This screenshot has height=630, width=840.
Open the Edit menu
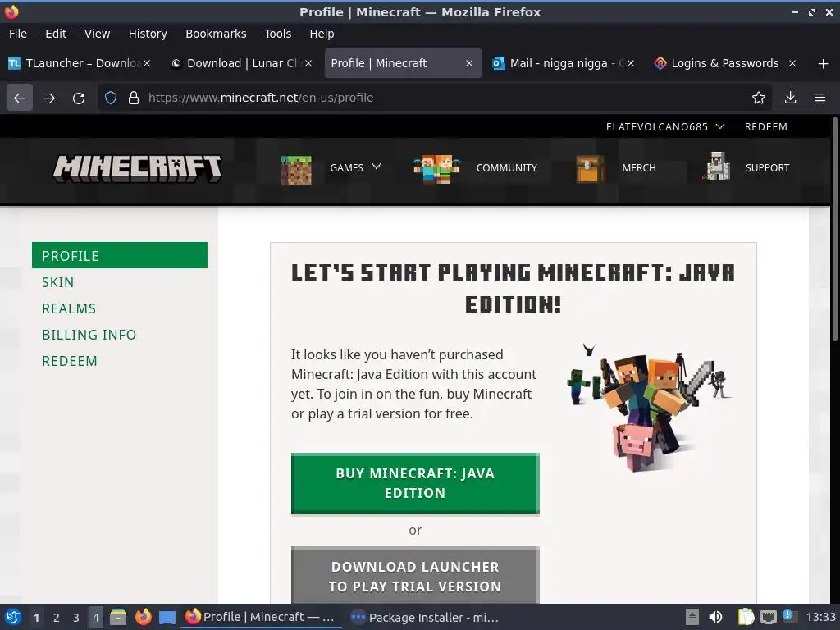tap(56, 34)
